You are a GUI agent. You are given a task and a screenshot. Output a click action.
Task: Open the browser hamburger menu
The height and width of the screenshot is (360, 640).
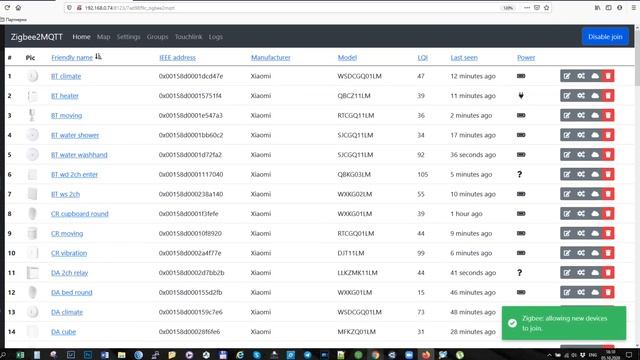[x=634, y=8]
